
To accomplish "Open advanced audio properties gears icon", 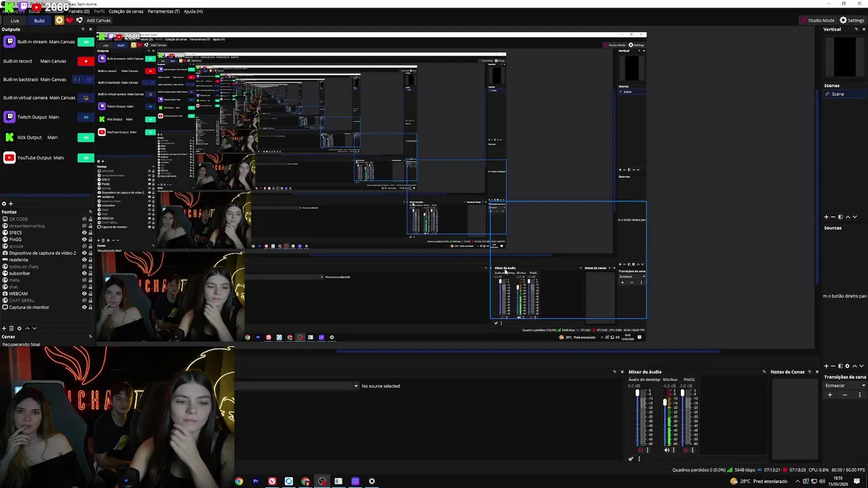I will [x=631, y=459].
